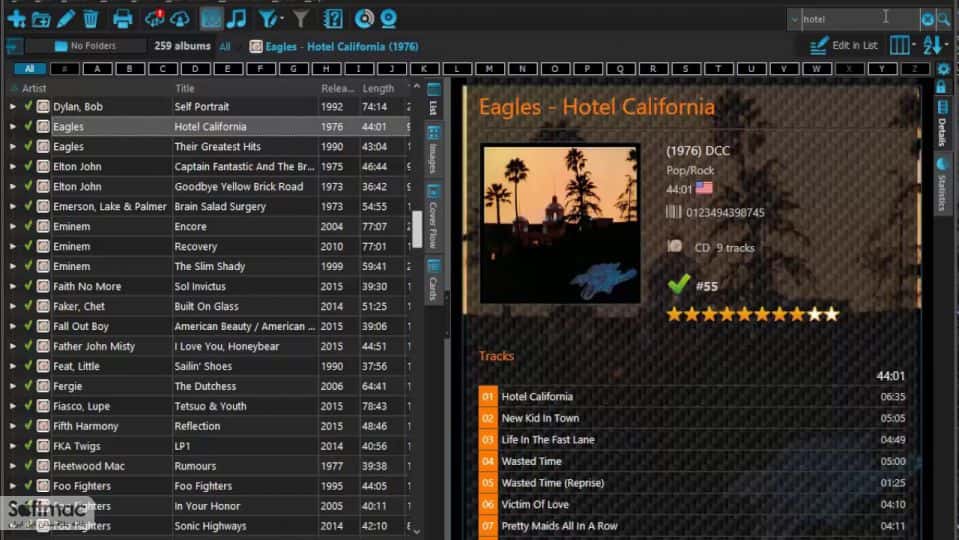Click the green checkmark beside #55
Image resolution: width=959 pixels, height=540 pixels.
pos(678,284)
